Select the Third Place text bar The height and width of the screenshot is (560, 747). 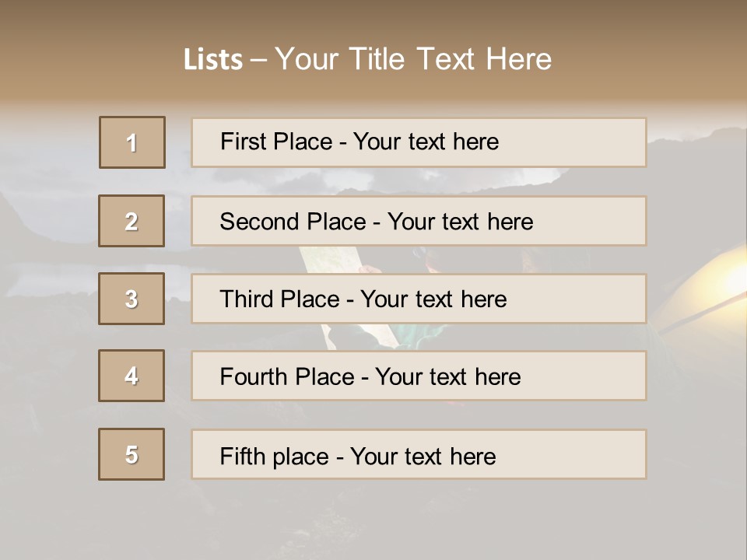pyautogui.click(x=419, y=299)
